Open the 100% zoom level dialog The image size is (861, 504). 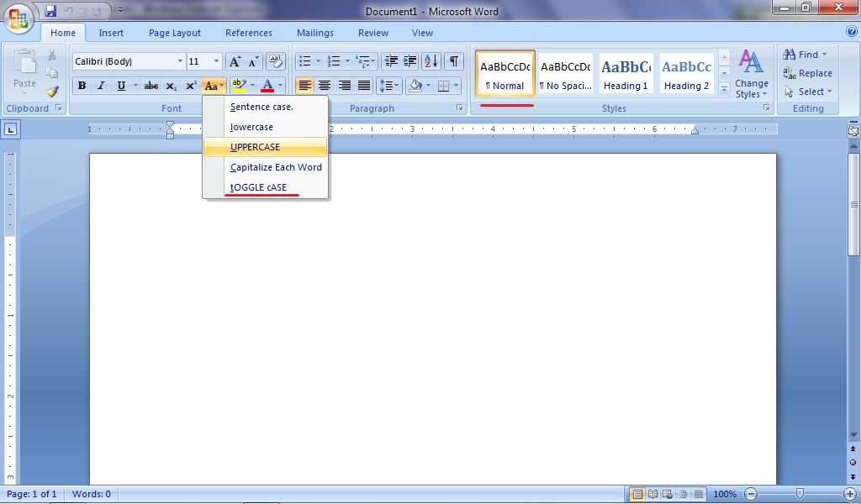coord(725,494)
